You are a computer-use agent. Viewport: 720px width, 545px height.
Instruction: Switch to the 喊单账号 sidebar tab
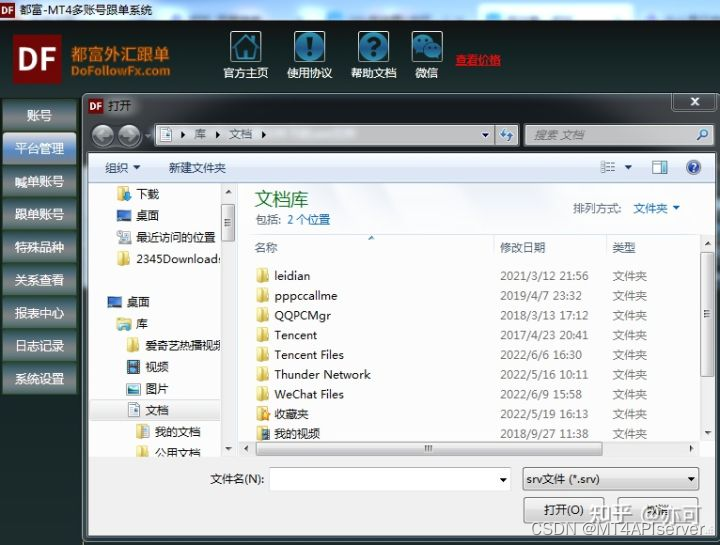39,181
